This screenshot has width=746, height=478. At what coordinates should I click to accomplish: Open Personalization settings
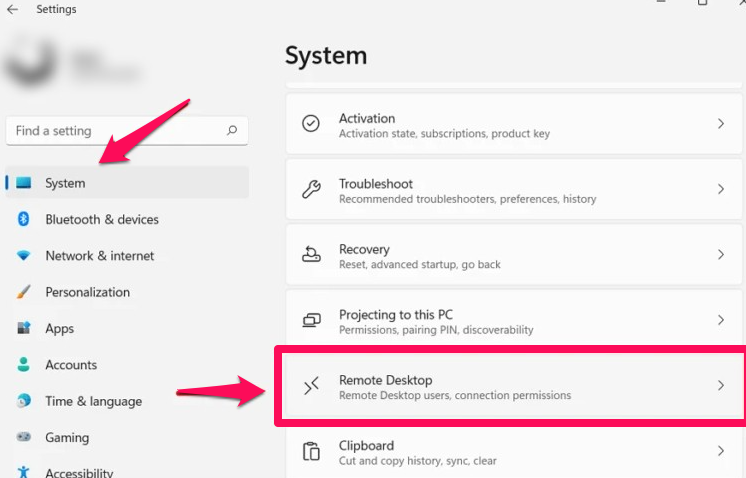coord(127,292)
